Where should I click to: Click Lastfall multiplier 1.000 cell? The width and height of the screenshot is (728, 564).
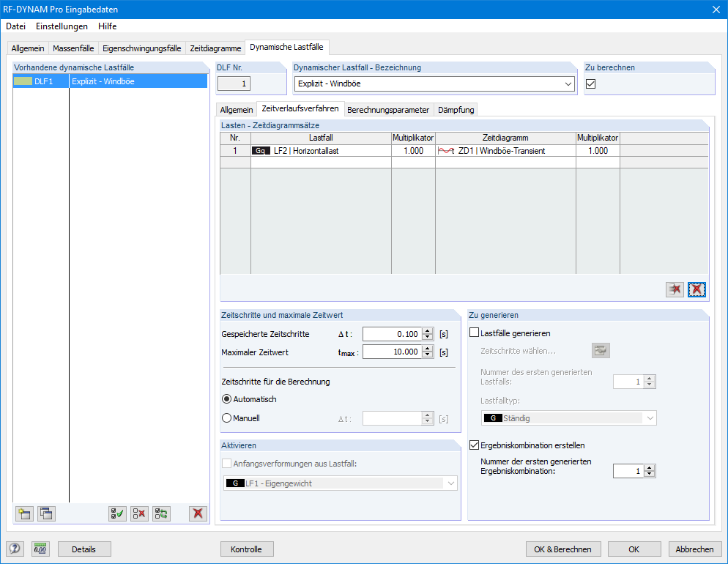click(x=413, y=151)
